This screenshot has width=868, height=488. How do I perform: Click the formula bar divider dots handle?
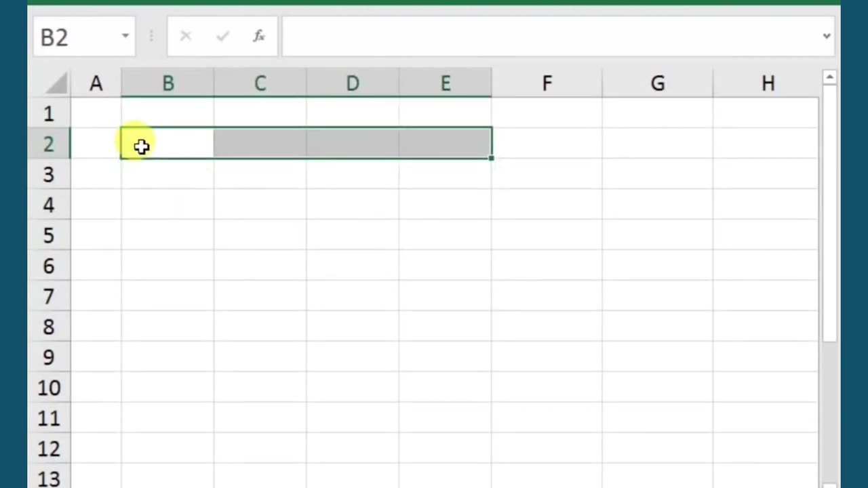pyautogui.click(x=151, y=37)
